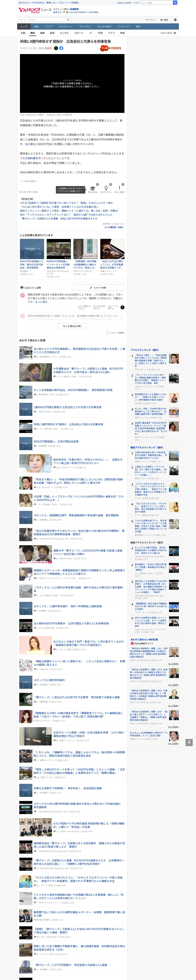Click the なるほど reaction on the comment
Viewport: 196px width, 980px height.
tap(100, 307)
